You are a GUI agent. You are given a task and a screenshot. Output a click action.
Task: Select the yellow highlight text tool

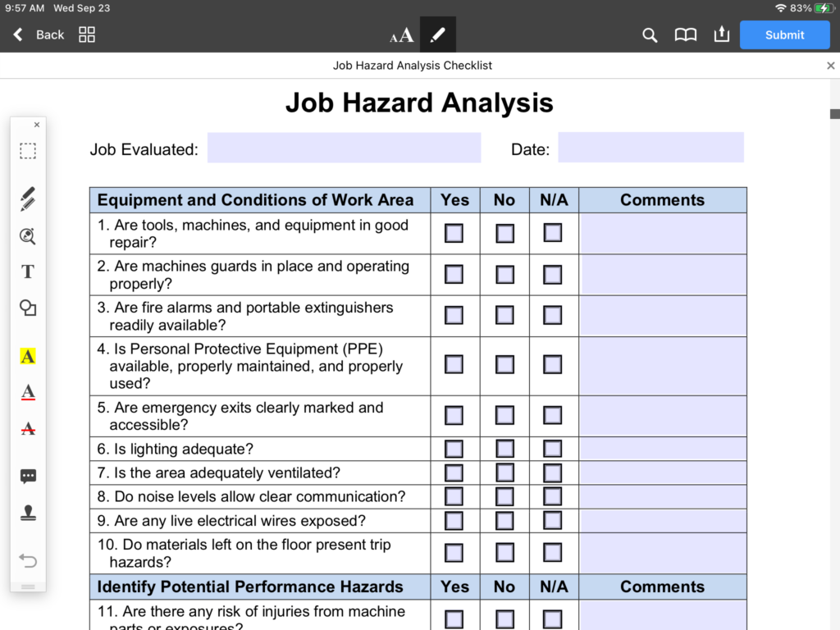click(27, 355)
